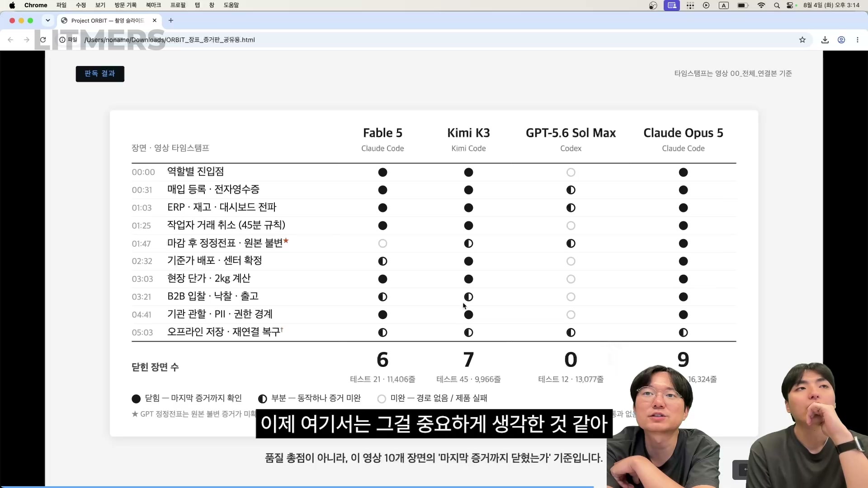This screenshot has height=488, width=868.
Task: Click the row 기준가 배포 · 센터 확정
Action: click(x=434, y=261)
